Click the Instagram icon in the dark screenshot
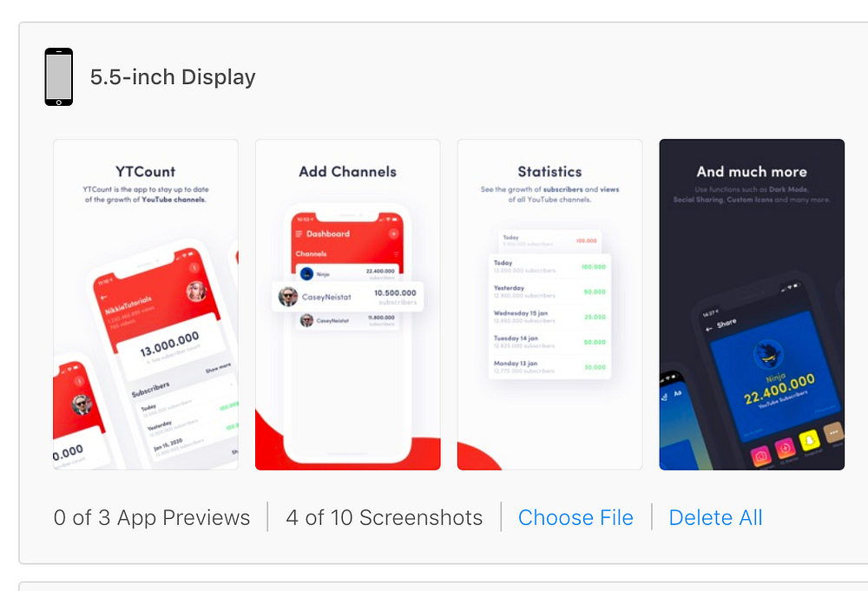868x591 pixels. pyautogui.click(x=760, y=456)
